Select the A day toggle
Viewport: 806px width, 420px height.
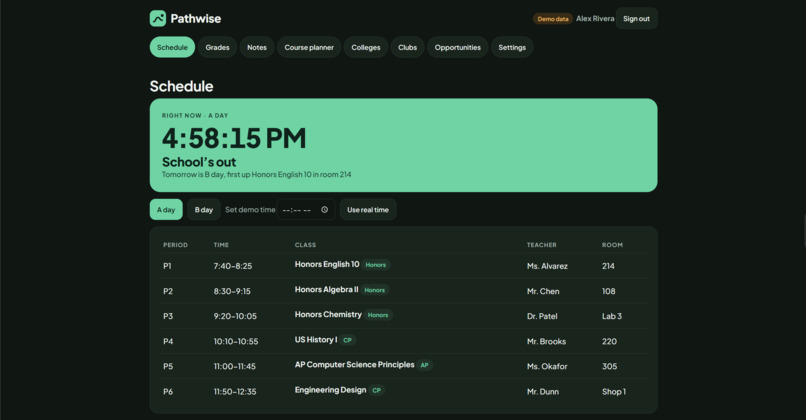pos(166,210)
